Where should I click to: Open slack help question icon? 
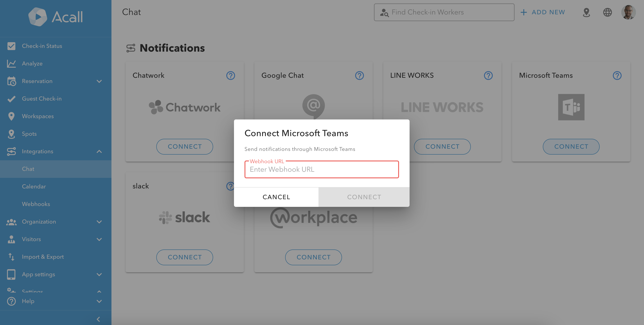click(230, 186)
